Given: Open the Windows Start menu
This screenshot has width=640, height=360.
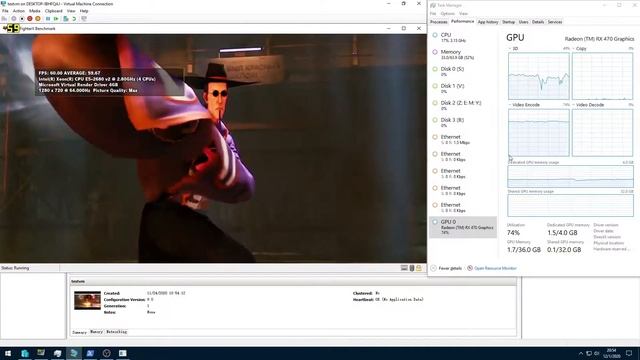Looking at the screenshot, I should [8, 353].
